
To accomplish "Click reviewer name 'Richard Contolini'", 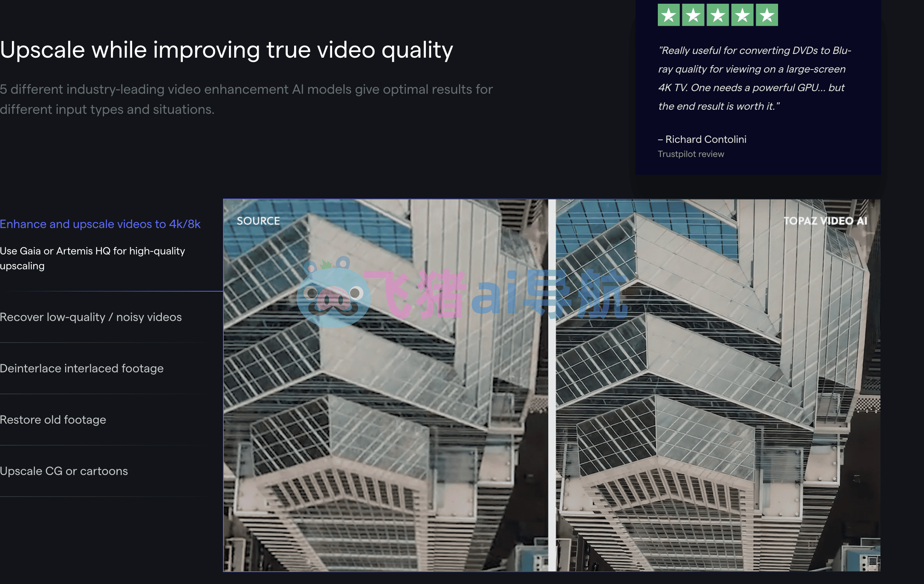I will coord(706,139).
